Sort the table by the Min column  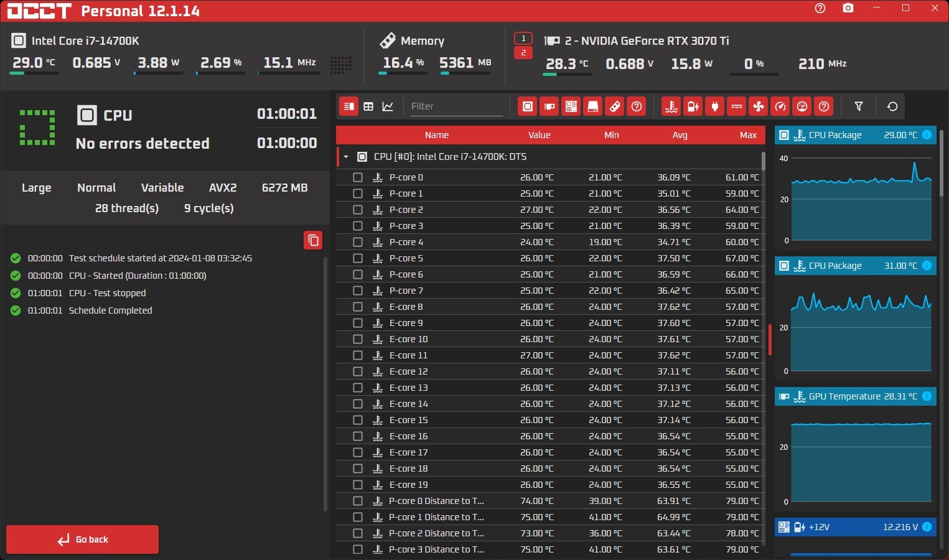tap(612, 135)
